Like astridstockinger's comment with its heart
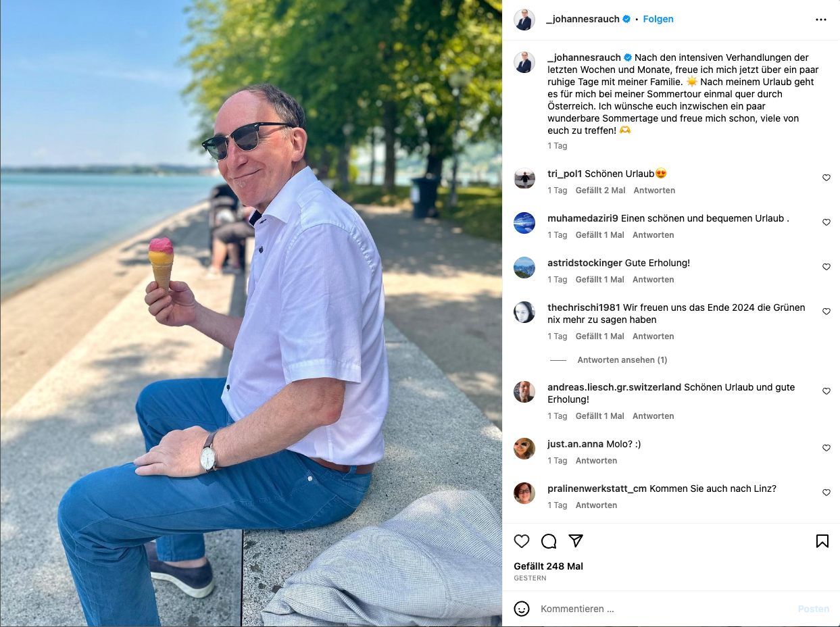This screenshot has height=627, width=840. click(826, 267)
